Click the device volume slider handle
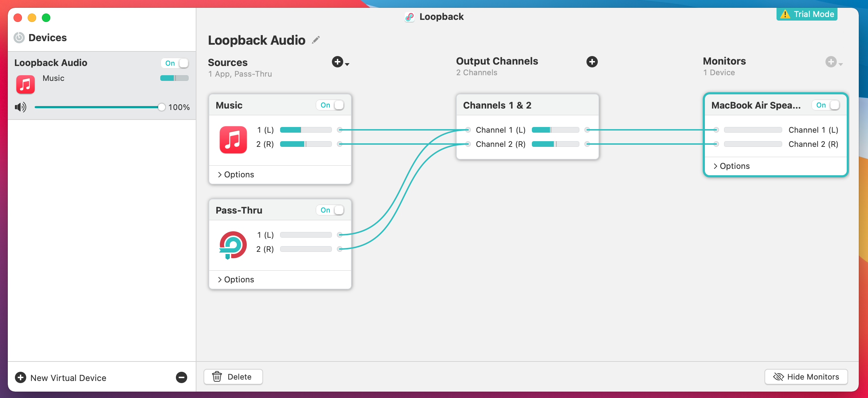 (161, 107)
